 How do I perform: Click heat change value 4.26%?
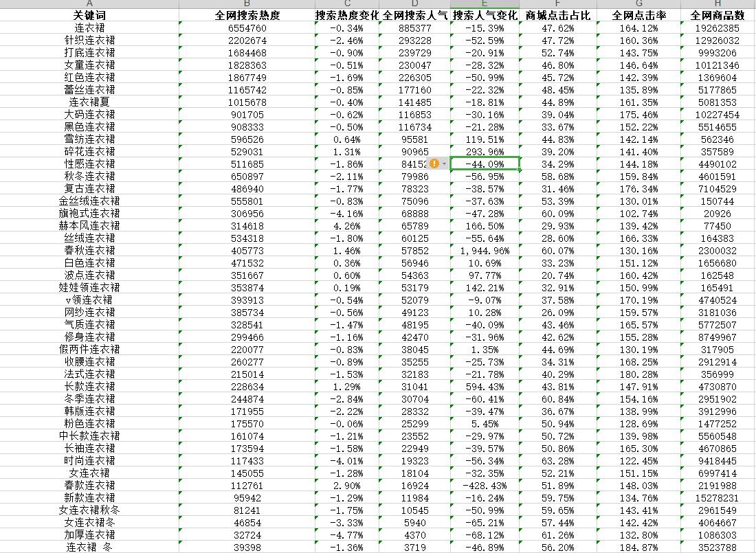point(347,225)
